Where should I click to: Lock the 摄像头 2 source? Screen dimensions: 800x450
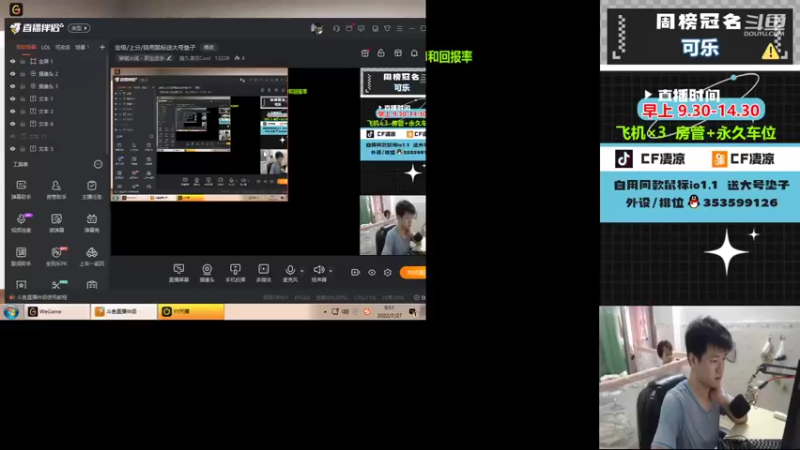(x=23, y=73)
